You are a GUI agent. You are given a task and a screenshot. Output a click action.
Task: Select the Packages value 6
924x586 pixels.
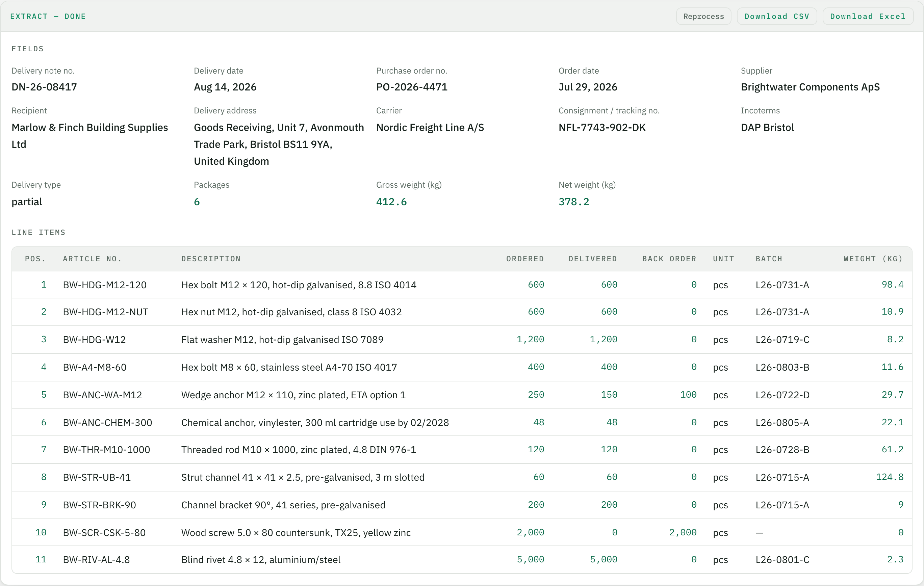197,202
